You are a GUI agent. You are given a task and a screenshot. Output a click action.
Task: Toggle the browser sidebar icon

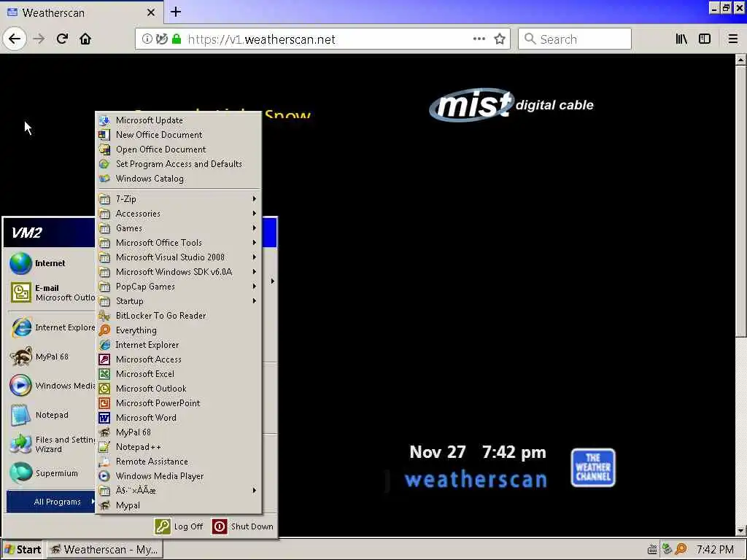click(x=705, y=39)
